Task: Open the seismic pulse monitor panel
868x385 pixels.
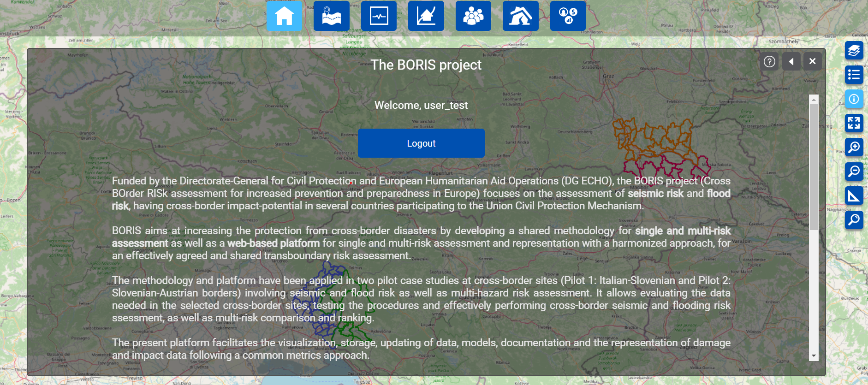Action: point(379,16)
